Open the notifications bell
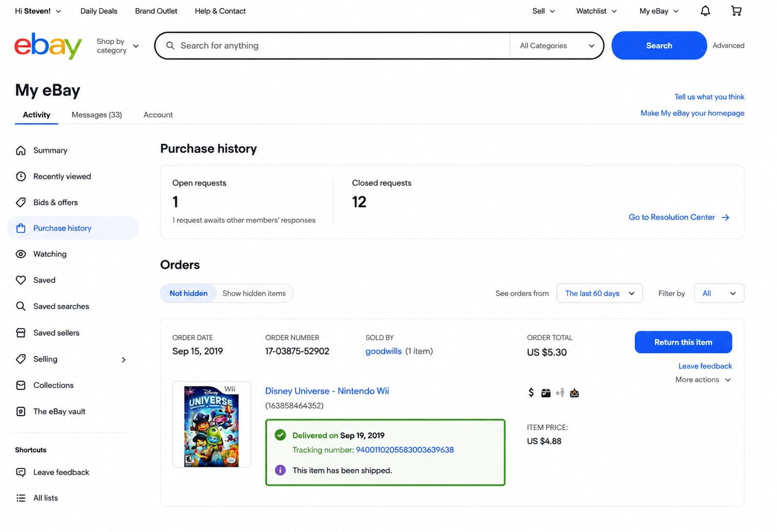777x532 pixels. pos(705,11)
